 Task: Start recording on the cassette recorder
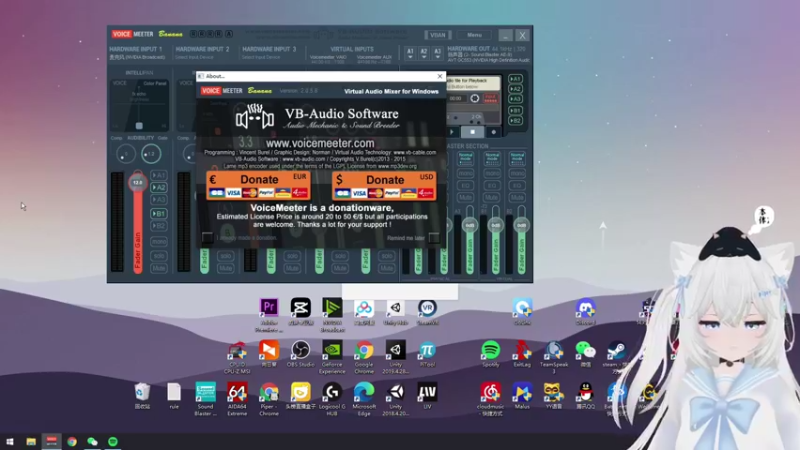[493, 132]
